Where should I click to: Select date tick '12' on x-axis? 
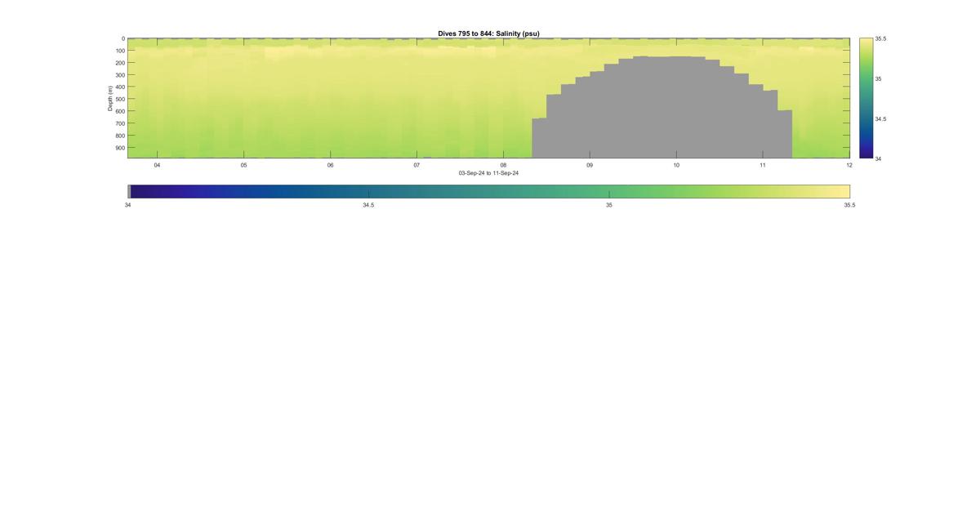coord(849,165)
